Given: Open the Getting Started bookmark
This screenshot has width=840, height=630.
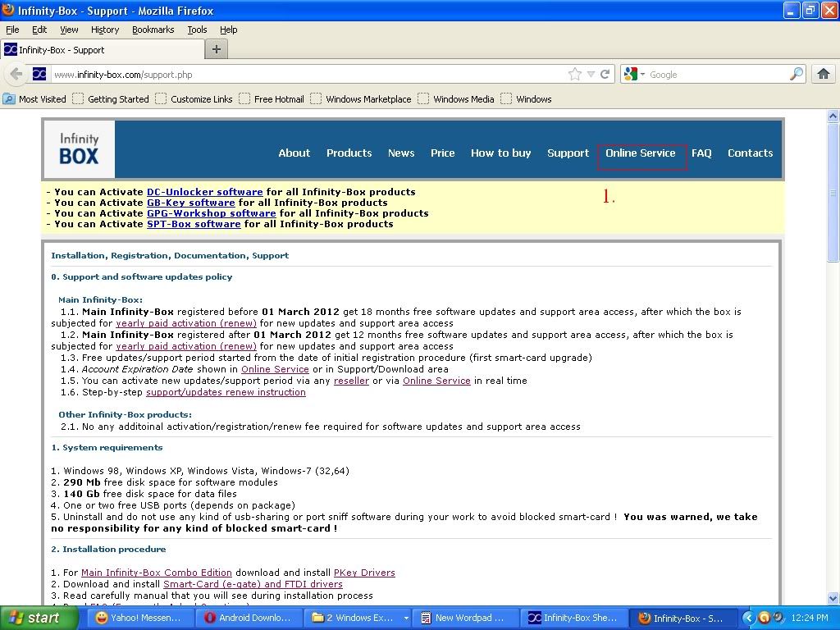Looking at the screenshot, I should click(111, 99).
